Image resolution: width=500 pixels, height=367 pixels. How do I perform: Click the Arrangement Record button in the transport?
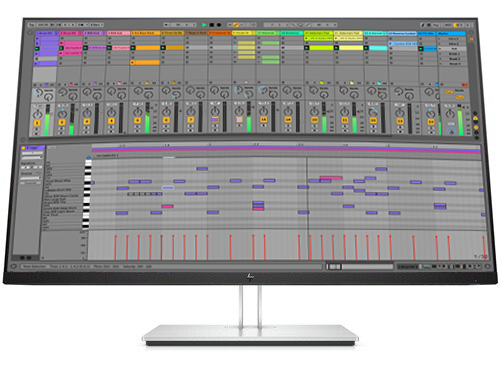[x=219, y=25]
